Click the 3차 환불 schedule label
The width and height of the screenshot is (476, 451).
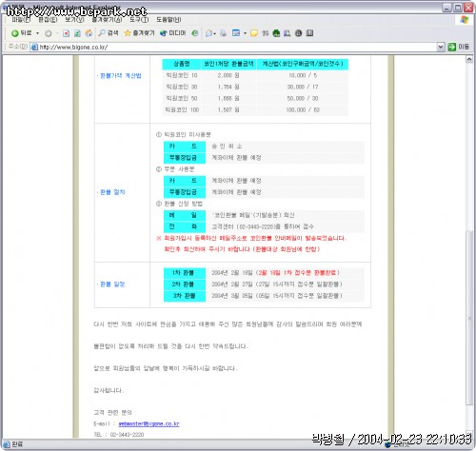coord(184,296)
